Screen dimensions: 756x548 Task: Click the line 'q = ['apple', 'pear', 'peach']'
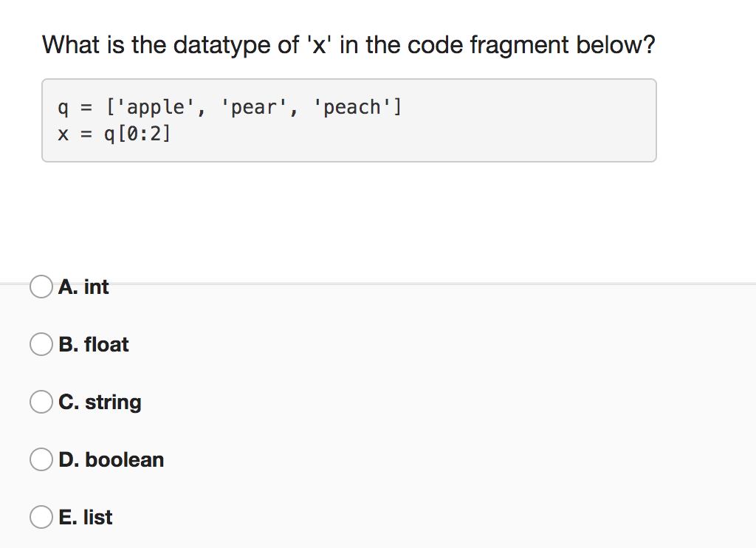click(x=229, y=107)
